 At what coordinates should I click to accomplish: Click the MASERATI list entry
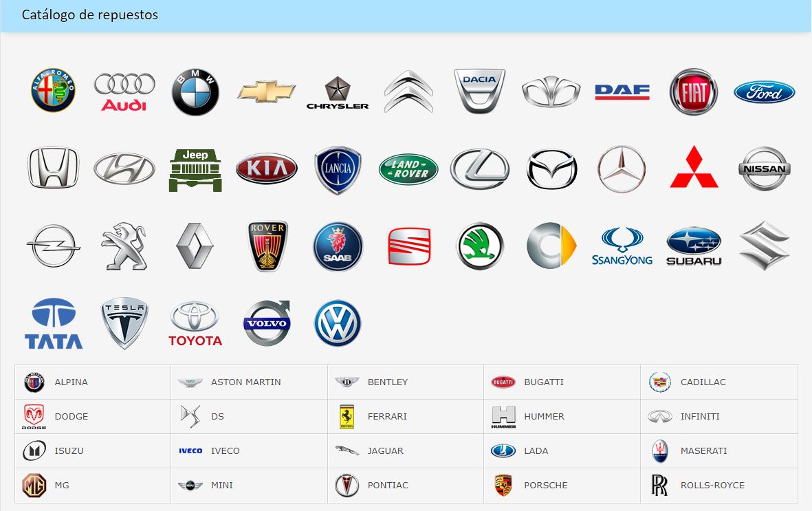pyautogui.click(x=703, y=451)
